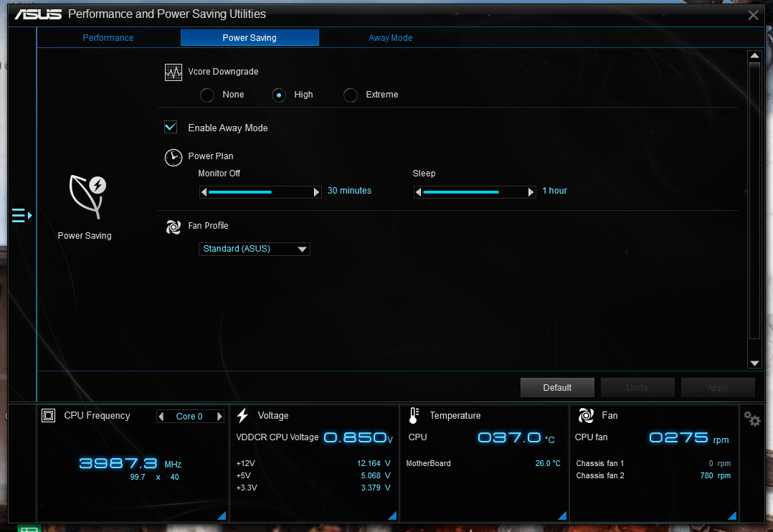This screenshot has height=532, width=773.
Task: Click the Chassis fan 2 780 rpm value
Action: (716, 476)
